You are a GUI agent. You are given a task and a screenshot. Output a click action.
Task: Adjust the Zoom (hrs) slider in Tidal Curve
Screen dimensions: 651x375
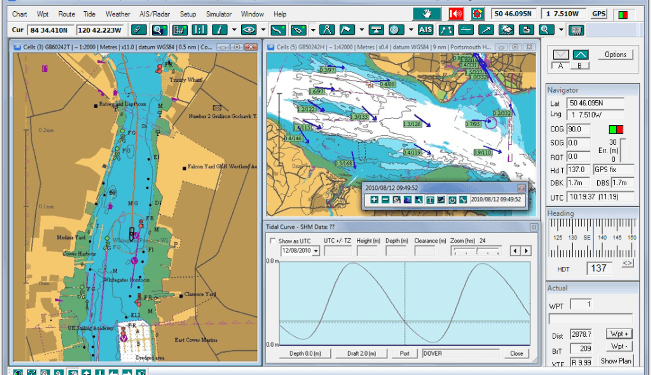pos(476,251)
